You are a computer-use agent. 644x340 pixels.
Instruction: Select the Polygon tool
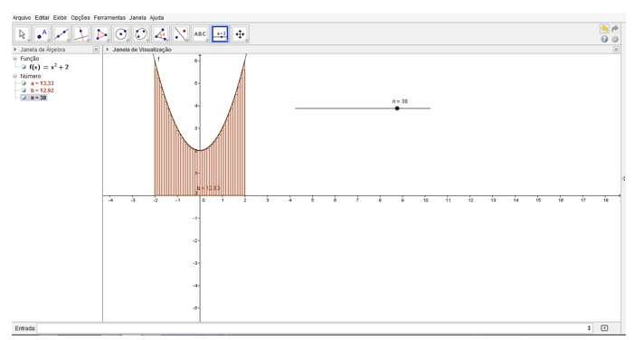[x=101, y=34]
